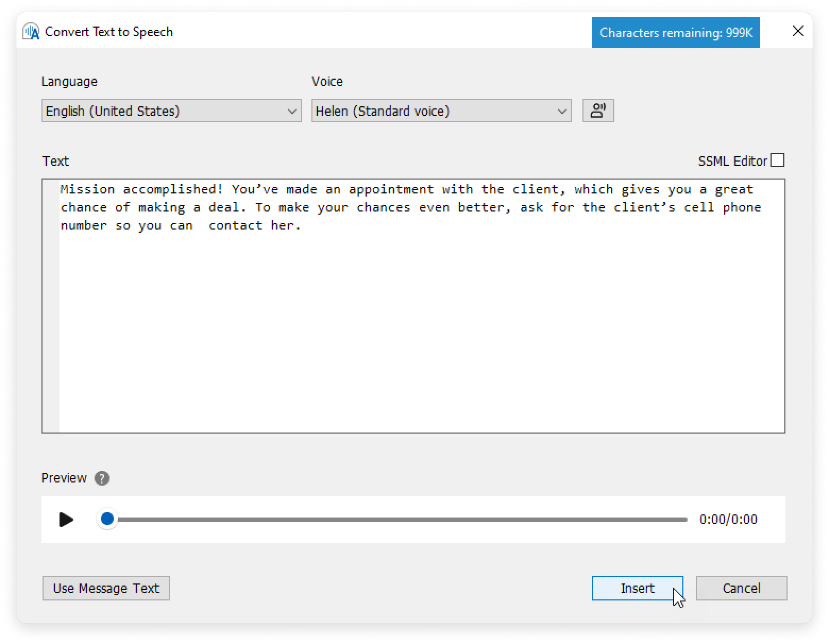The height and width of the screenshot is (644, 829).
Task: Click the word "Mission" in the text
Action: click(87, 189)
